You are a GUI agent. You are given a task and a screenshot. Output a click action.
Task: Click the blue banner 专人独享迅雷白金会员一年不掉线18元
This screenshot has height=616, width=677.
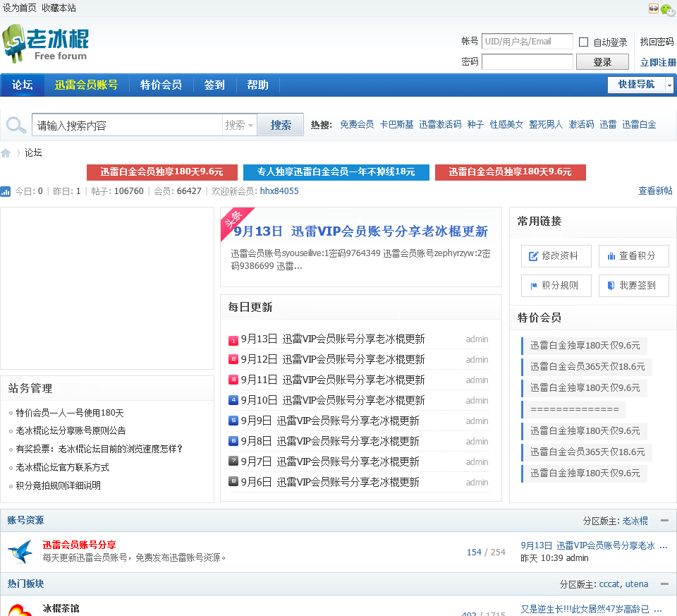coord(336,172)
